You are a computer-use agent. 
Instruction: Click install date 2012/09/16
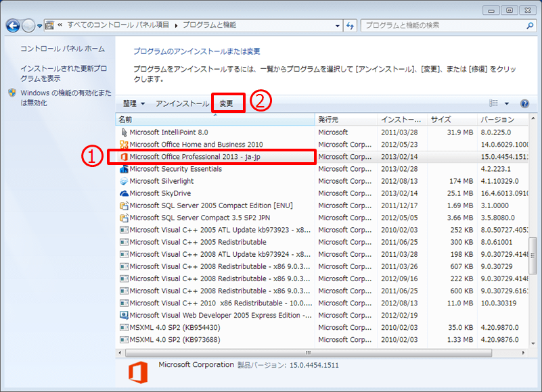pyautogui.click(x=399, y=278)
